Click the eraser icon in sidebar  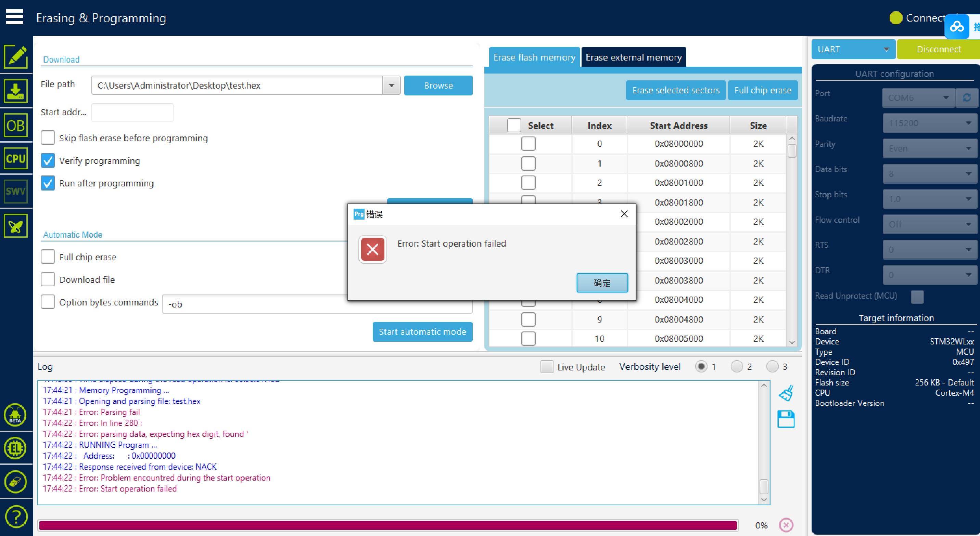(x=15, y=482)
